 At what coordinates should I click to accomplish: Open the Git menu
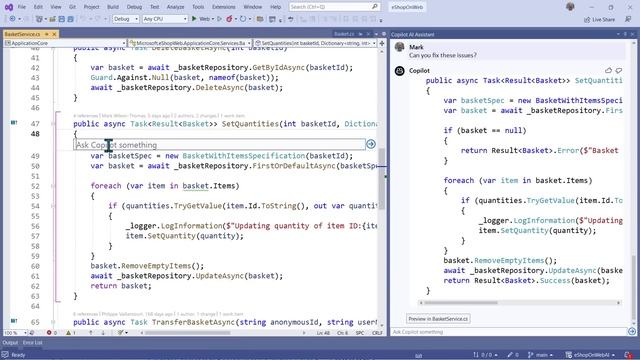72,7
